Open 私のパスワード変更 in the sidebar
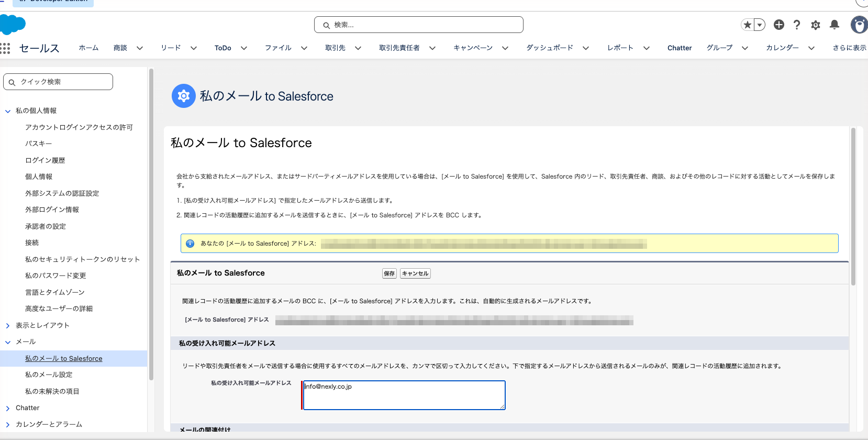868x440 pixels. click(x=55, y=276)
